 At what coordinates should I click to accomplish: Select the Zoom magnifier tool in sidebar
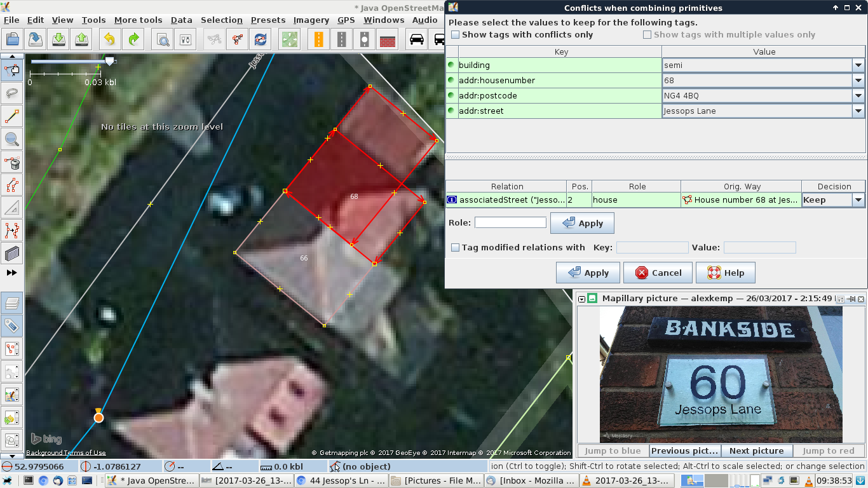pyautogui.click(x=12, y=139)
